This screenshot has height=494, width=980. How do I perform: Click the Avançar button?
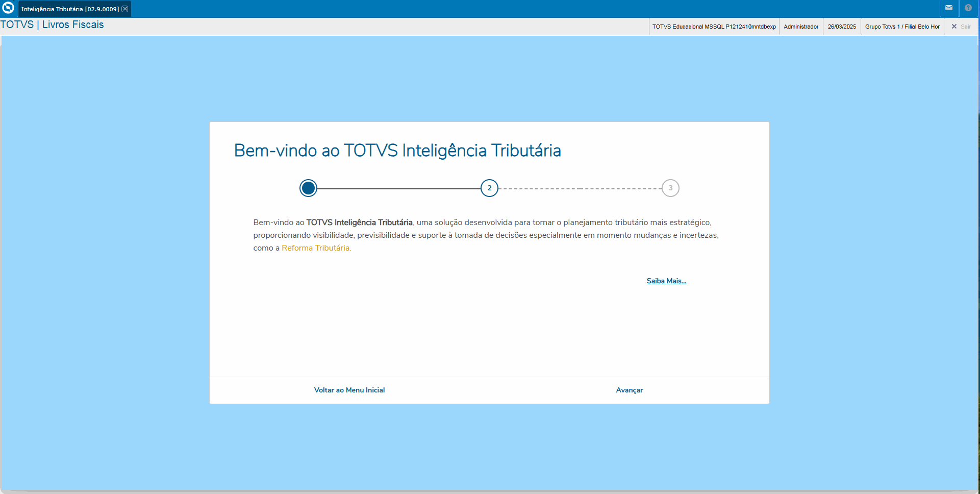[x=630, y=390]
